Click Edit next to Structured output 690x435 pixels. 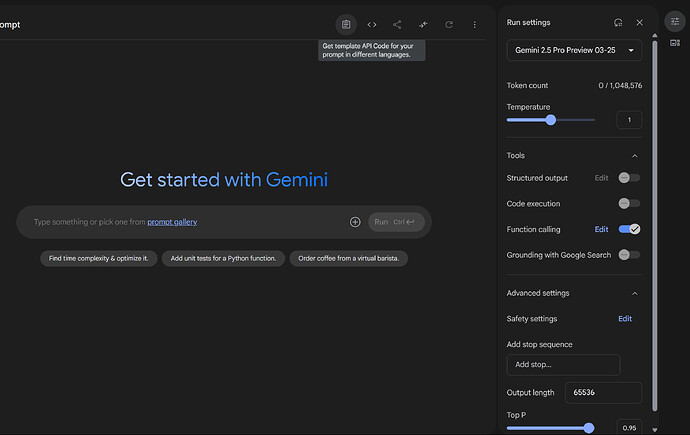pyautogui.click(x=601, y=178)
